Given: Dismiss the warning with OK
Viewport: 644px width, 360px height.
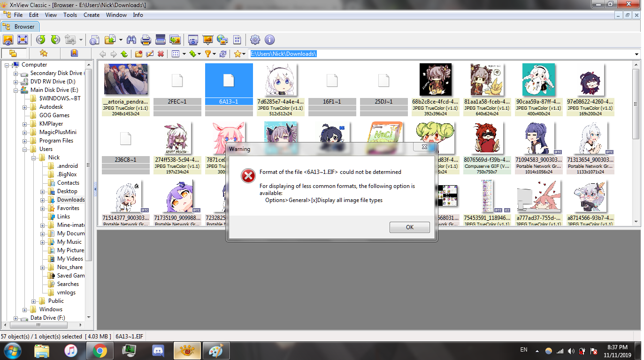Looking at the screenshot, I should (x=410, y=227).
